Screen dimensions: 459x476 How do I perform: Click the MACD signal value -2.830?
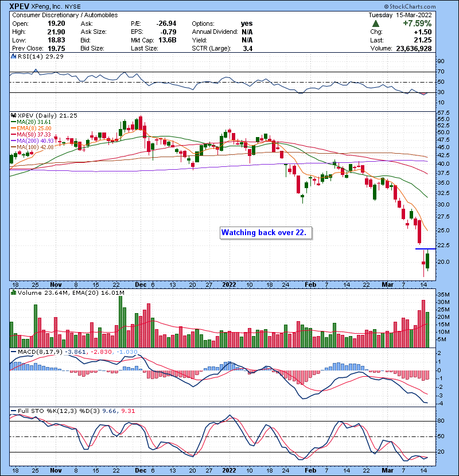[101, 352]
